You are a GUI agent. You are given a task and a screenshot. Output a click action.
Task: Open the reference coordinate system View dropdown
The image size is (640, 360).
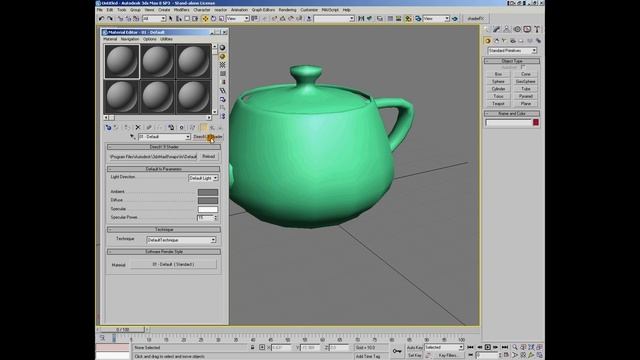coord(238,19)
